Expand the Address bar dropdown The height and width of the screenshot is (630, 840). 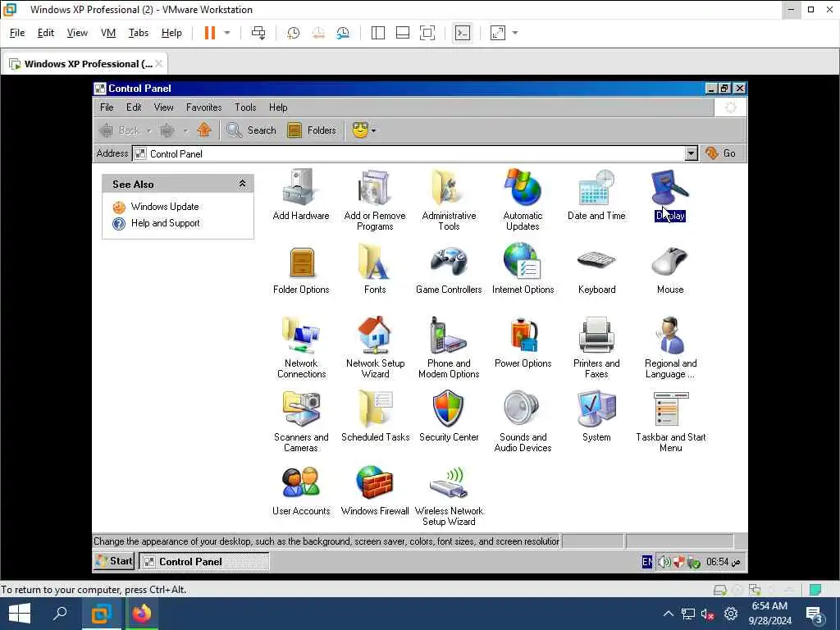691,153
